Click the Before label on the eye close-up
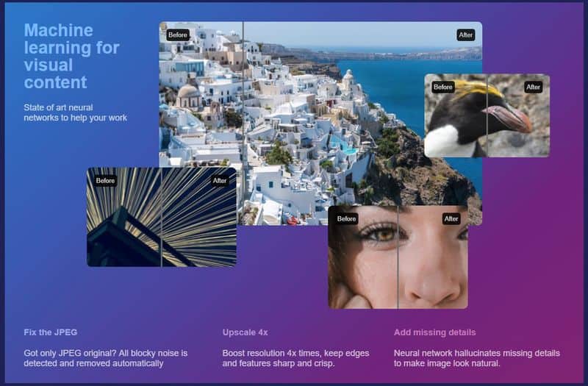Screen dimensions: 588x386 pos(346,218)
